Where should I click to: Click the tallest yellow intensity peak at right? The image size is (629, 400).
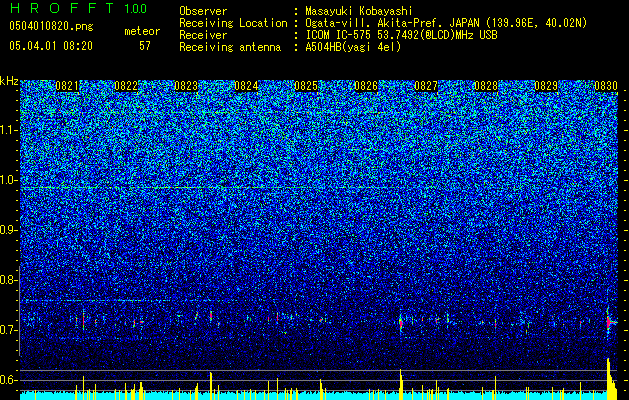[x=609, y=379]
